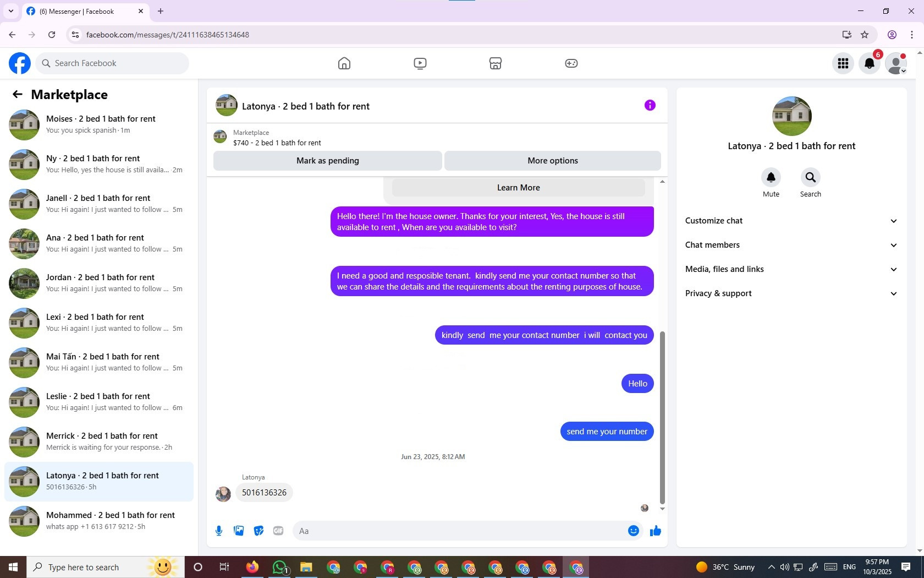Viewport: 924px width, 578px height.
Task: Open the Gaming controller icon
Action: pos(571,63)
